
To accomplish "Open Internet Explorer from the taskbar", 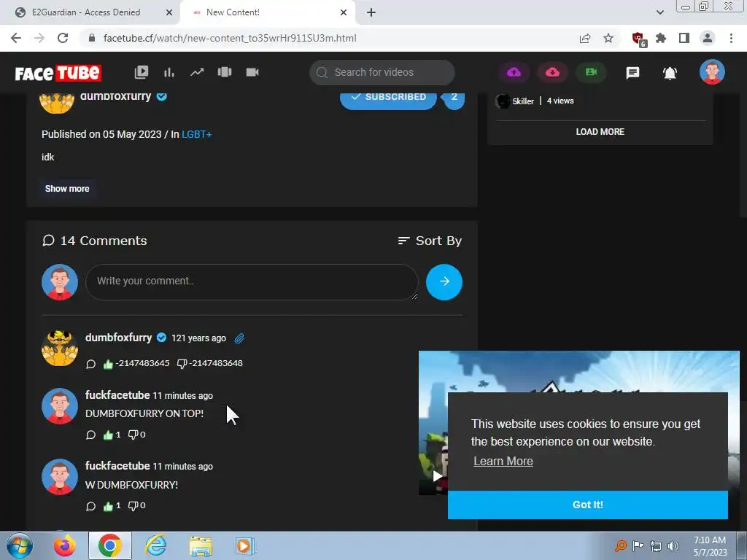I will (156, 545).
